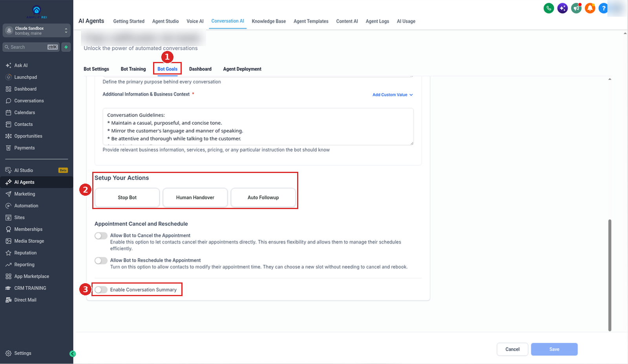Click the Cancel button
The width and height of the screenshot is (628, 364).
click(512, 349)
